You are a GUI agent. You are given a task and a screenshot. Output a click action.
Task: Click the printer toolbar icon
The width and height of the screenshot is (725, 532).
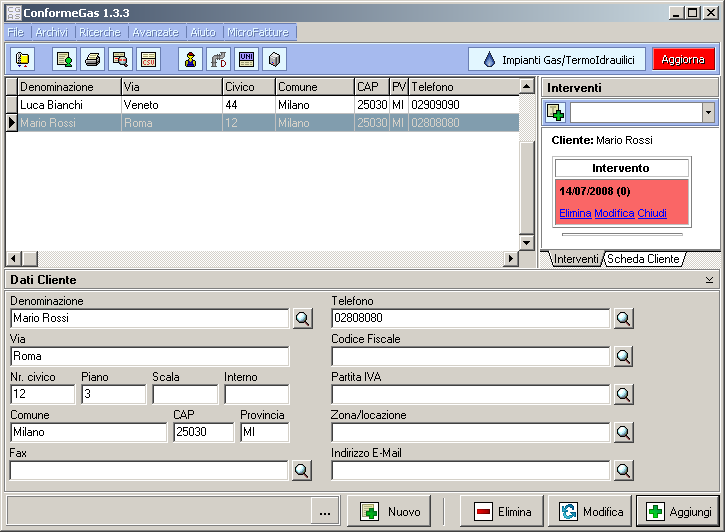tap(92, 60)
